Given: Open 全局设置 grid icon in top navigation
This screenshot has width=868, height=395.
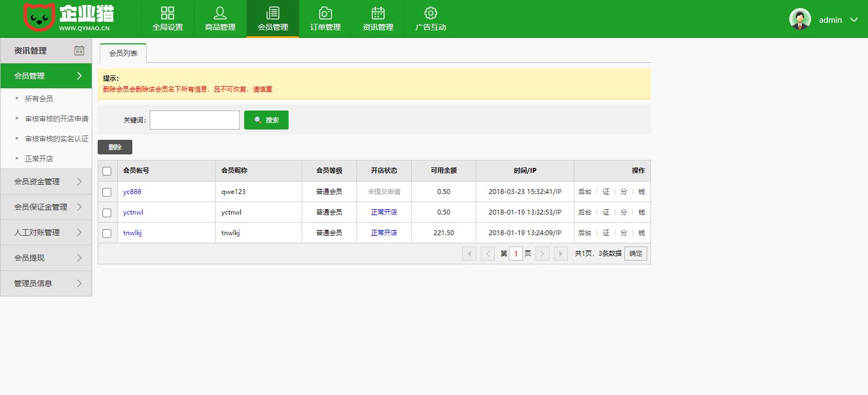Looking at the screenshot, I should coord(168,13).
